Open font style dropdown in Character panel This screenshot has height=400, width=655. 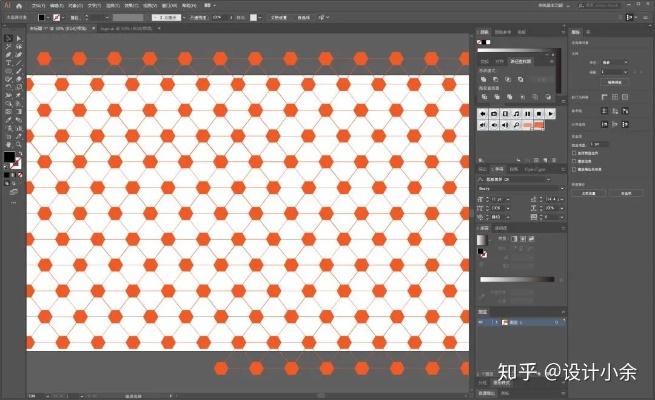click(x=561, y=188)
